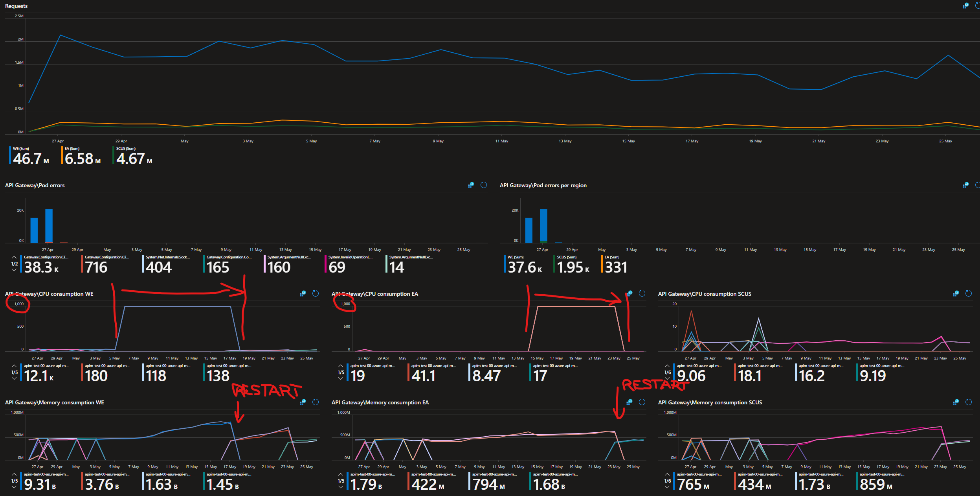Click the Requests tile title

pos(16,6)
